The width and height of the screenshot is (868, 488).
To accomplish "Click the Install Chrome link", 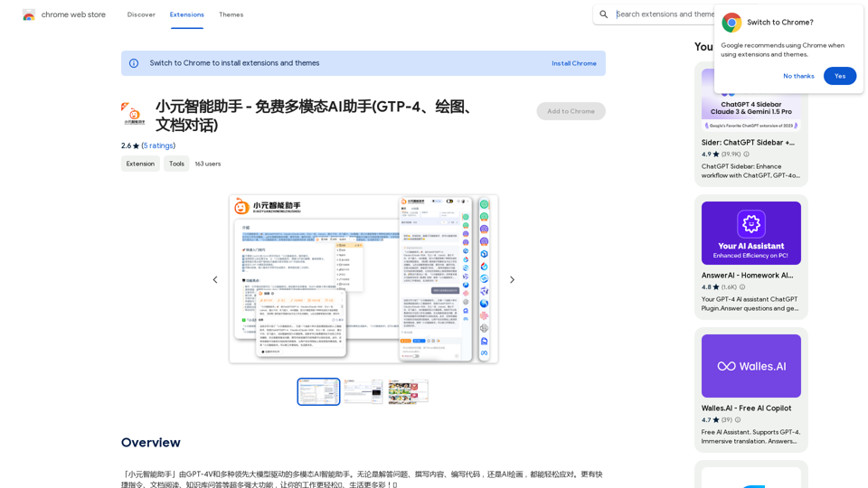I will (574, 63).
